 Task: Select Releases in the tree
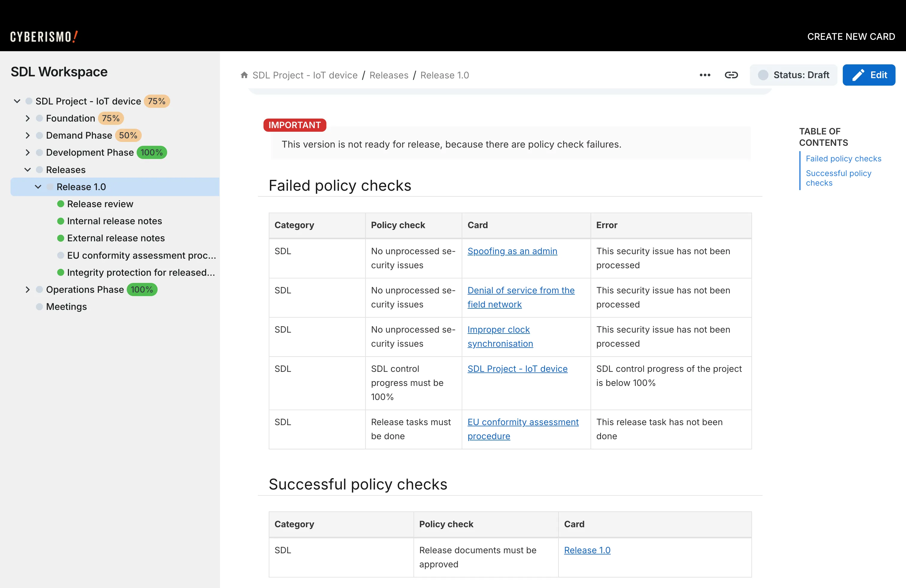tap(66, 170)
